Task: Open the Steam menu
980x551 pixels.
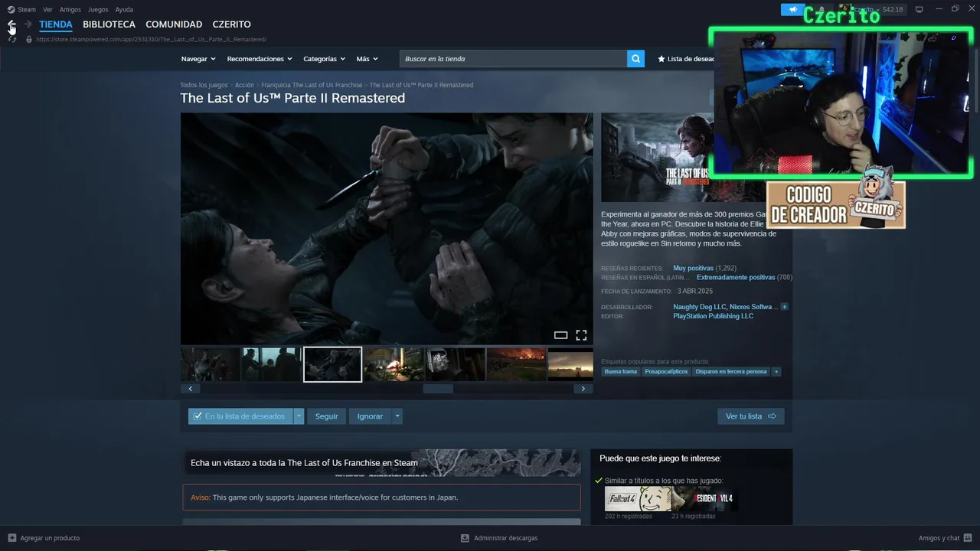Action: pyautogui.click(x=27, y=9)
